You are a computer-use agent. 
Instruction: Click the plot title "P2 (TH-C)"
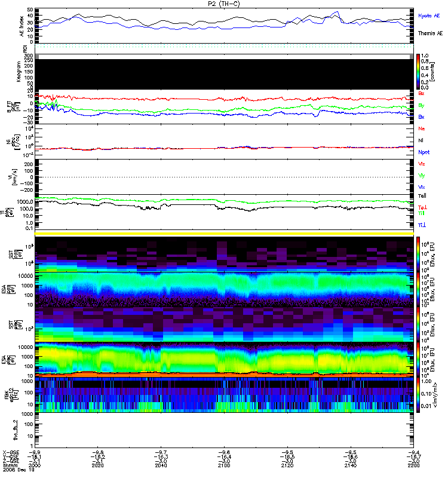click(223, 4)
